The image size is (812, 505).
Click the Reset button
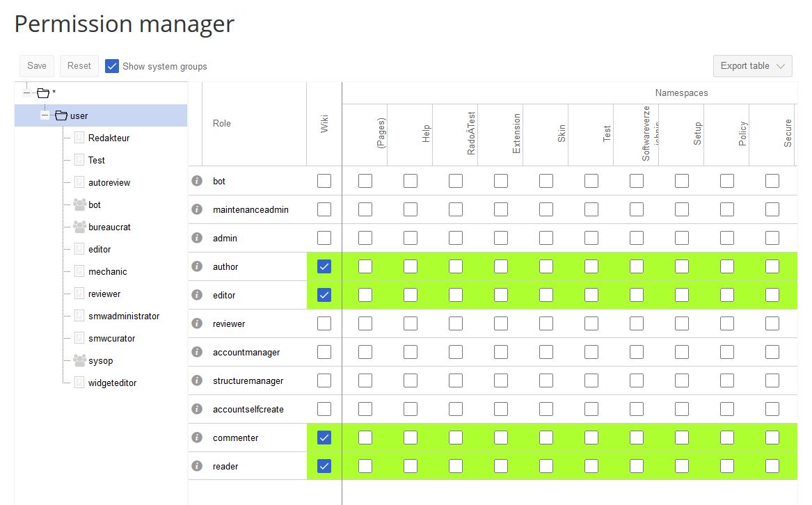pyautogui.click(x=79, y=66)
